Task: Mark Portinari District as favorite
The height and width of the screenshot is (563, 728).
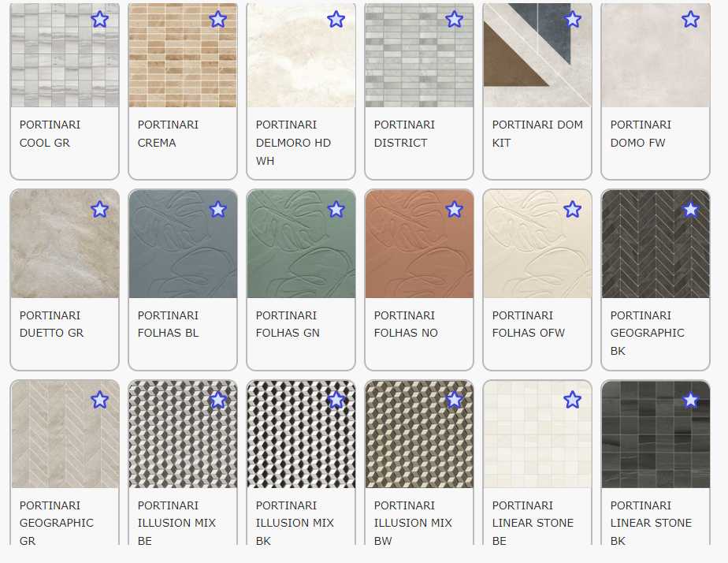Action: point(454,19)
